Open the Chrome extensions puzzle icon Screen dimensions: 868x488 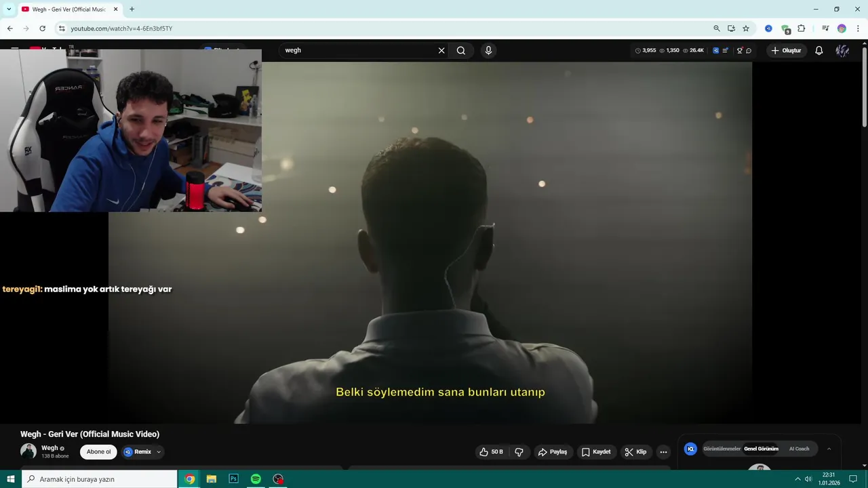802,28
